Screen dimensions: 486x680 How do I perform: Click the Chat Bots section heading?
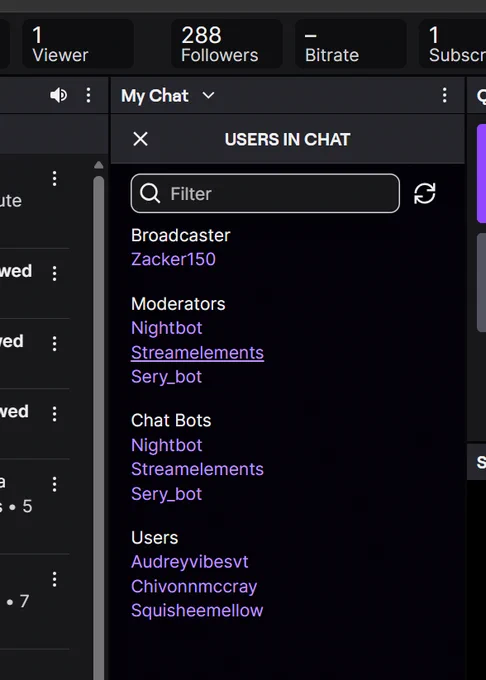(171, 421)
